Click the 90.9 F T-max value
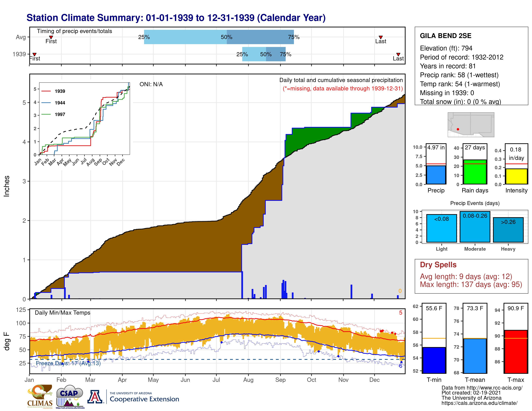 pyautogui.click(x=516, y=308)
